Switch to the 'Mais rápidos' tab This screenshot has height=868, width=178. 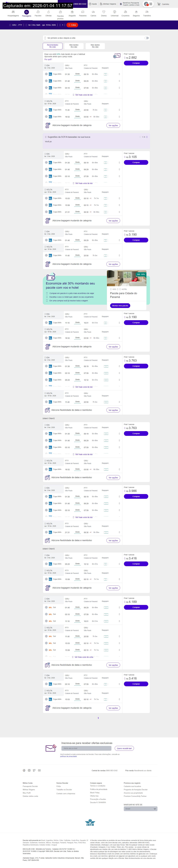coord(95,46)
